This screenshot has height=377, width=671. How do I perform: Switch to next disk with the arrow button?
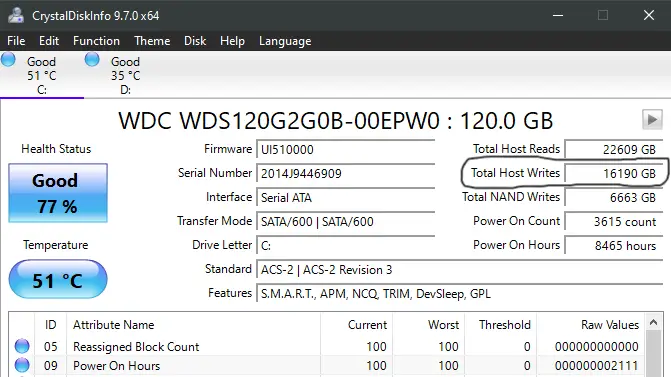pos(652,119)
